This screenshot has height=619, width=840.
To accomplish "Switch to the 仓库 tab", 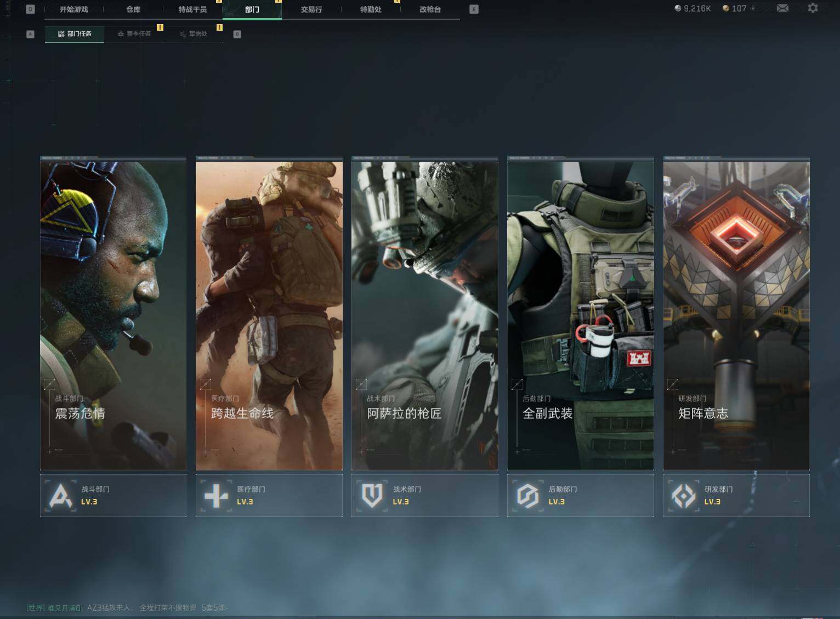I will [x=133, y=9].
